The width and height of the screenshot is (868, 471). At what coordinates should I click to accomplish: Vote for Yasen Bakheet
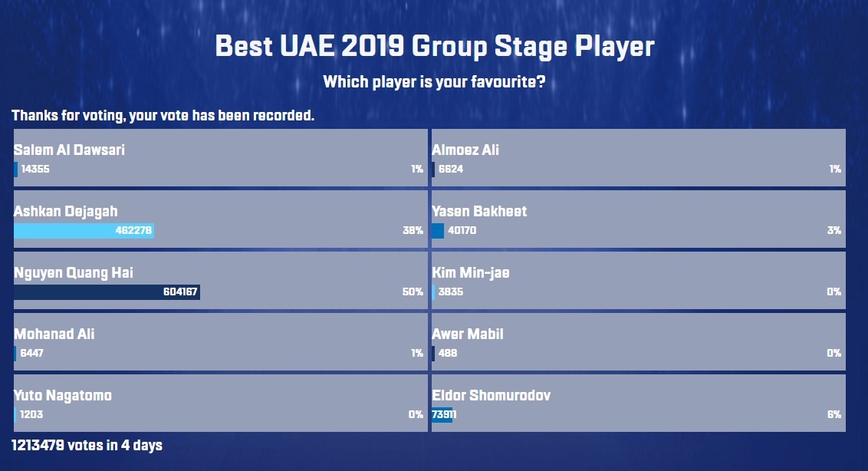[x=636, y=219]
